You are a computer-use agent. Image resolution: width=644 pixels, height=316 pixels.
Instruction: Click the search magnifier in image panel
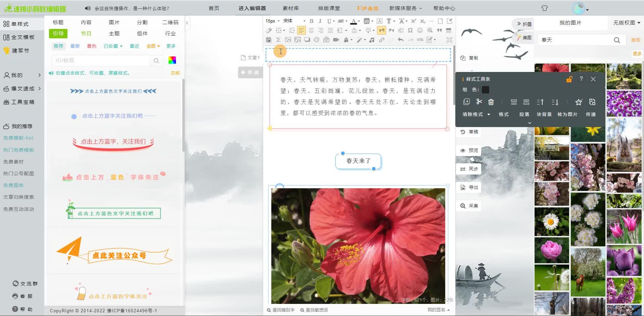point(617,40)
